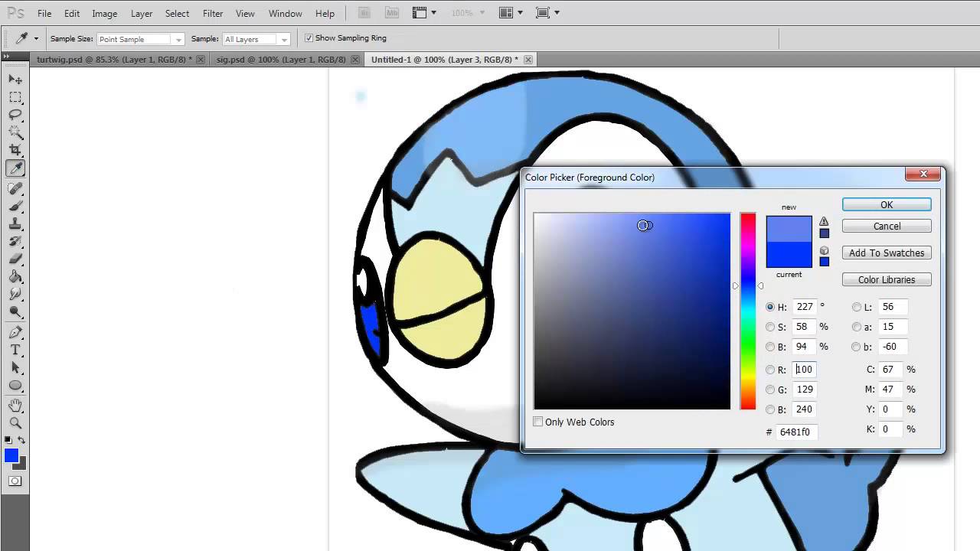The height and width of the screenshot is (551, 980).
Task: Click the current color swatch in the picker
Action: (x=789, y=254)
